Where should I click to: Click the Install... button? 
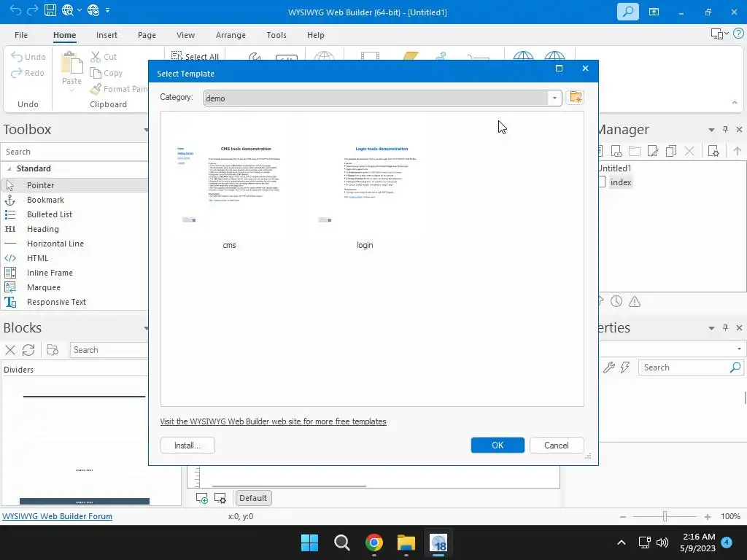coord(187,446)
